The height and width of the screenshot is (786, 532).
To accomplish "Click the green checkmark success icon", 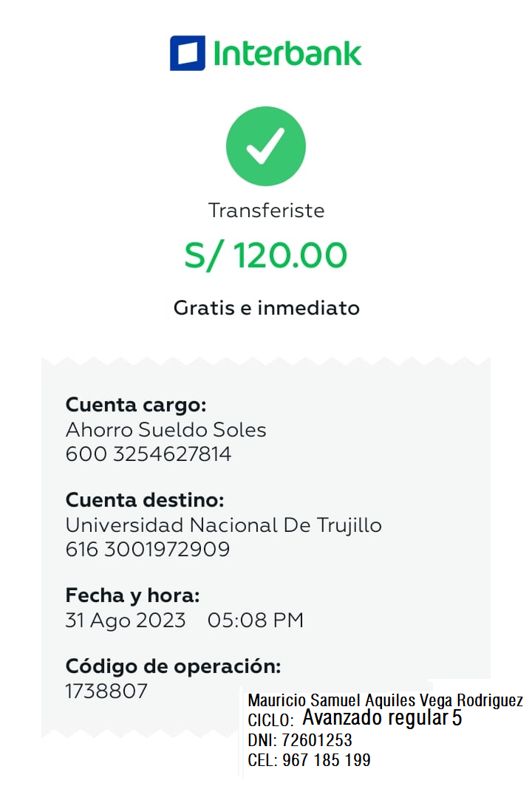I will (265, 146).
